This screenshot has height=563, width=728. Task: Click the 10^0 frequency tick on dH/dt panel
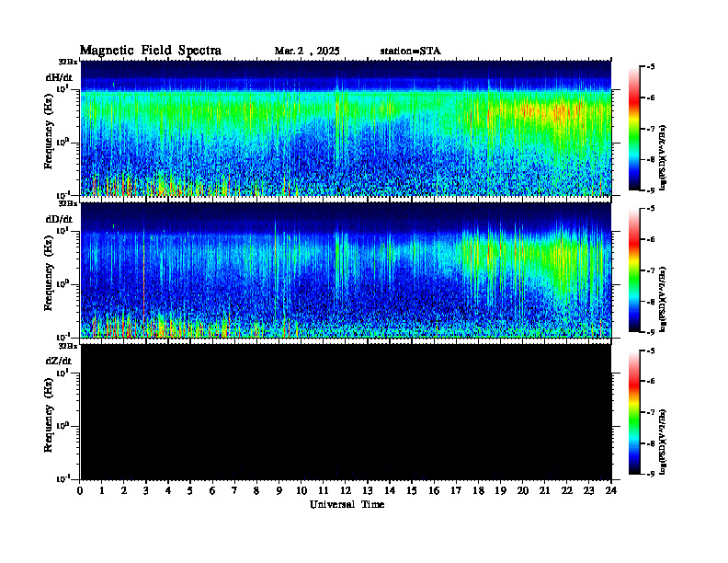tap(63, 143)
